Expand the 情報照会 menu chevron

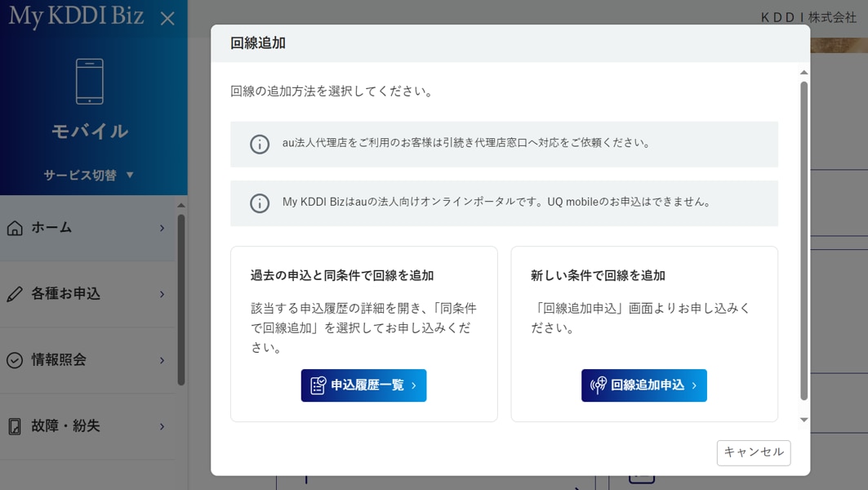[162, 360]
